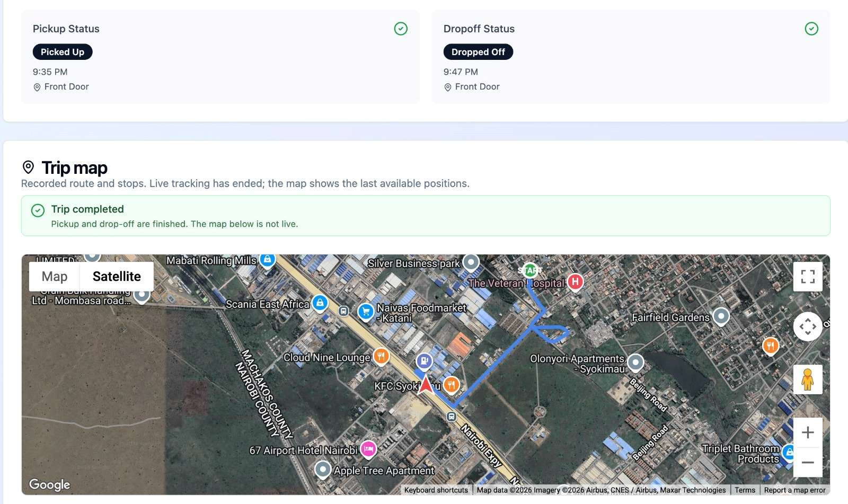The image size is (848, 504).
Task: Toggle fullscreen map view
Action: point(808,277)
